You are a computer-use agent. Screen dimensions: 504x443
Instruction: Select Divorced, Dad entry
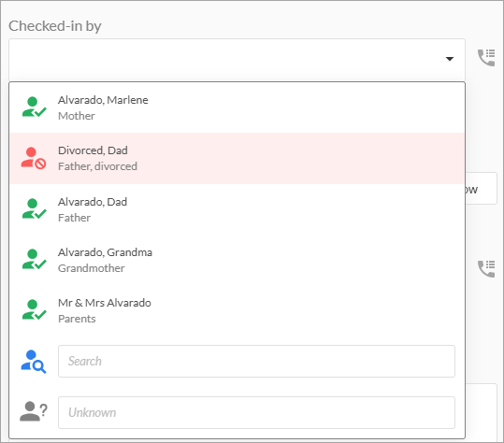click(237, 158)
